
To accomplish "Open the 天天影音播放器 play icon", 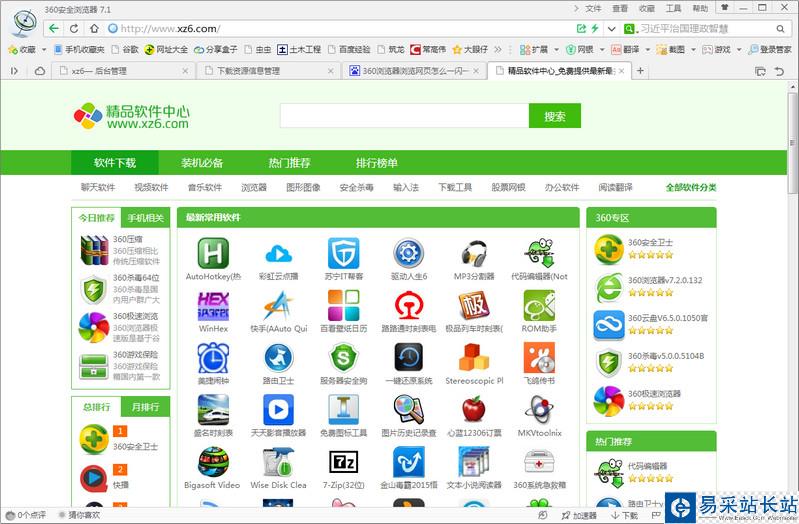I will tap(278, 410).
